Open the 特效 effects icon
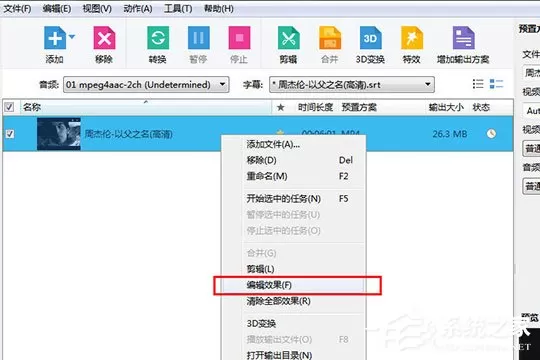The height and width of the screenshot is (360, 540). [x=412, y=38]
